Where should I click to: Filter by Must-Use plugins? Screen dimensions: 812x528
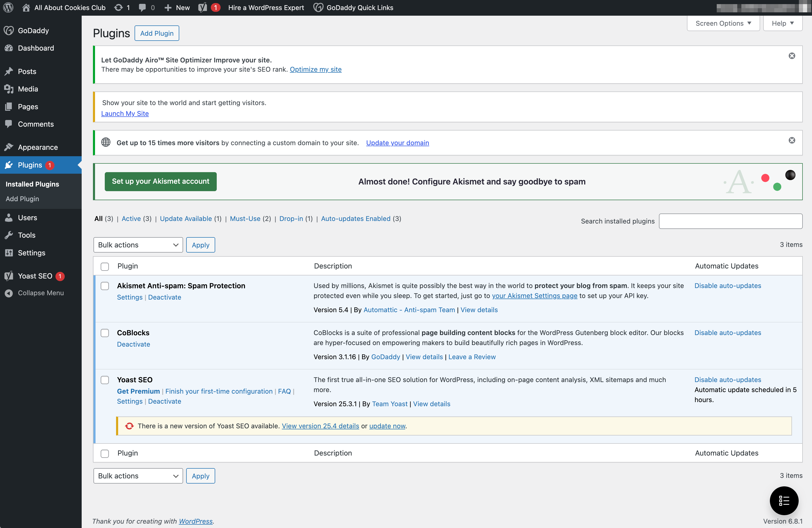coord(245,218)
